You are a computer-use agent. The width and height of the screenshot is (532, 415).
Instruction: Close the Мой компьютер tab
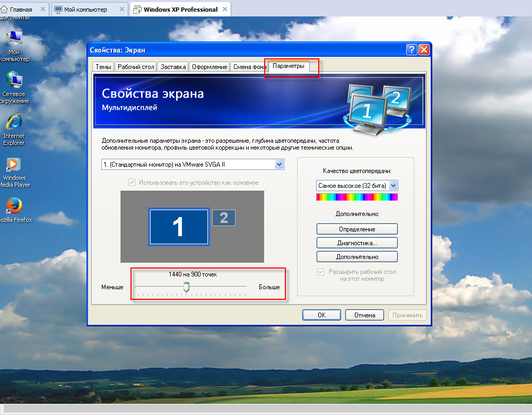(x=122, y=9)
